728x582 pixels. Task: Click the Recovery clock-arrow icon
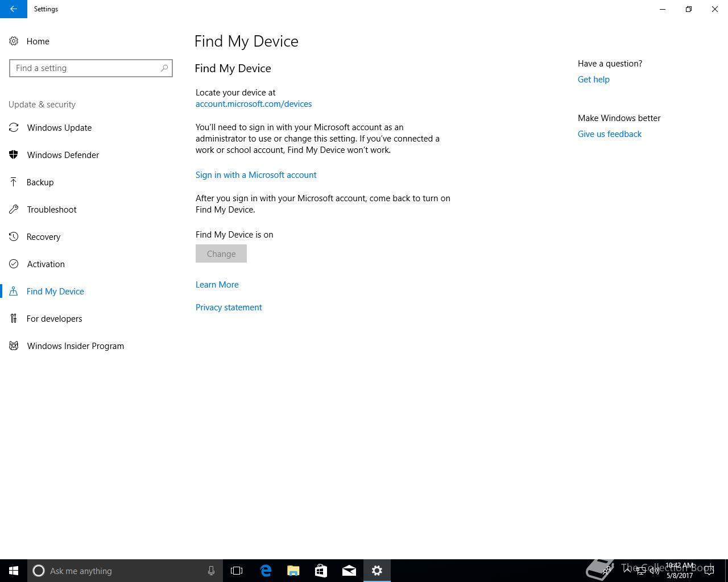point(14,236)
